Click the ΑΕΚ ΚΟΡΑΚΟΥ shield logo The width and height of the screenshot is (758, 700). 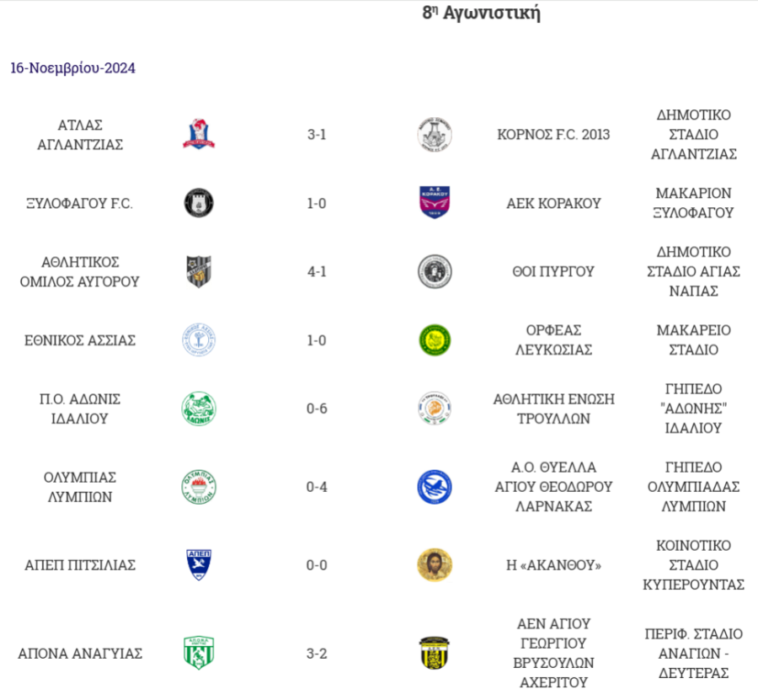(x=435, y=202)
